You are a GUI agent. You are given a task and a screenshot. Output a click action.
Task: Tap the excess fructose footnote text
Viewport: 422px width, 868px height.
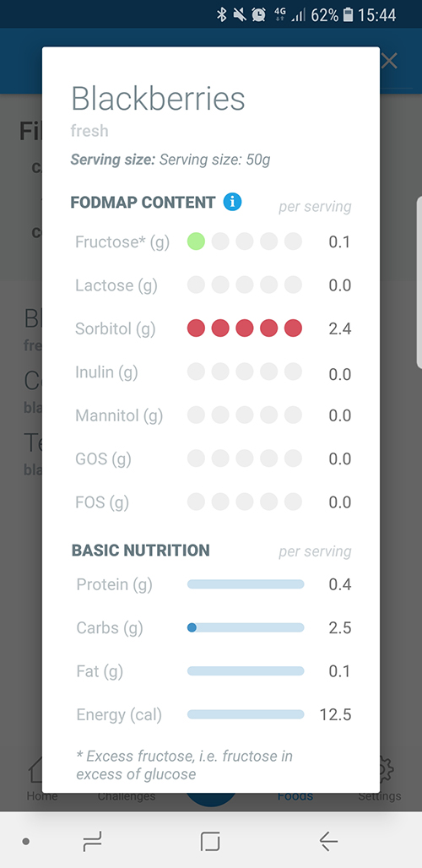click(x=185, y=765)
